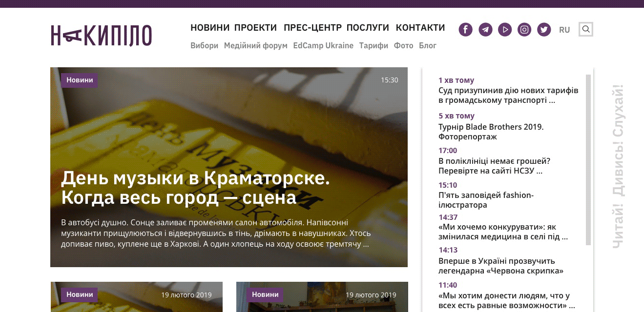
Task: Read the Турнір Blade Brothers 2019 story
Action: [x=491, y=132]
